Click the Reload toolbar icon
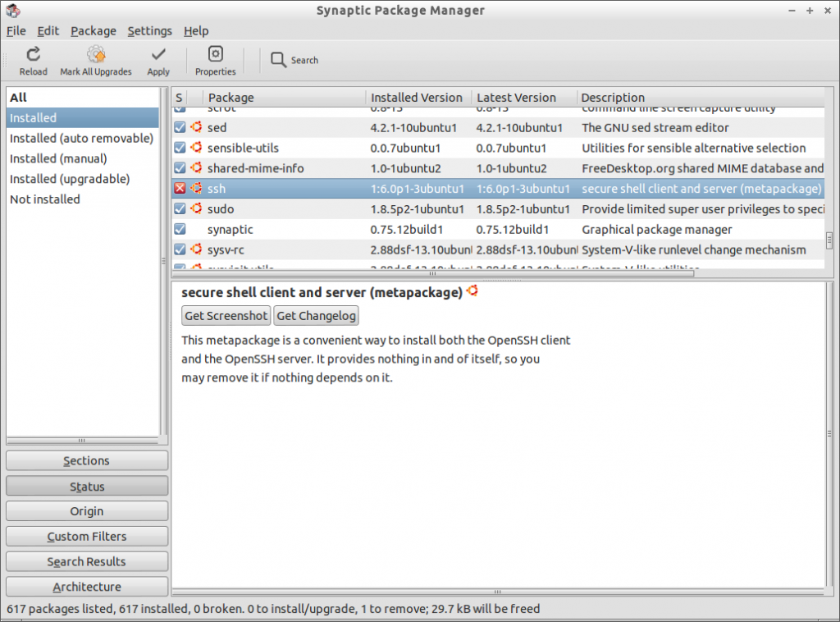 [34, 55]
